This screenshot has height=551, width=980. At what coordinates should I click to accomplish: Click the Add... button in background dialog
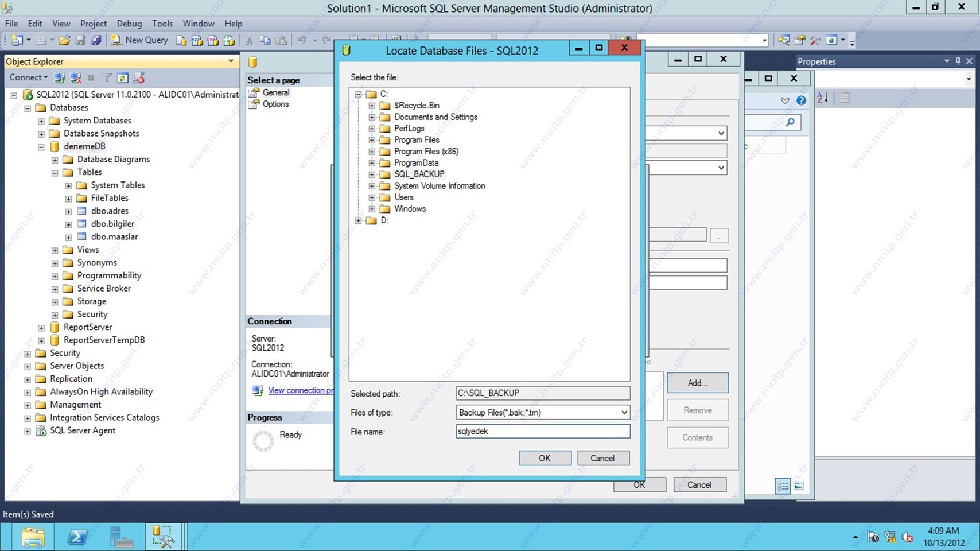coord(697,383)
